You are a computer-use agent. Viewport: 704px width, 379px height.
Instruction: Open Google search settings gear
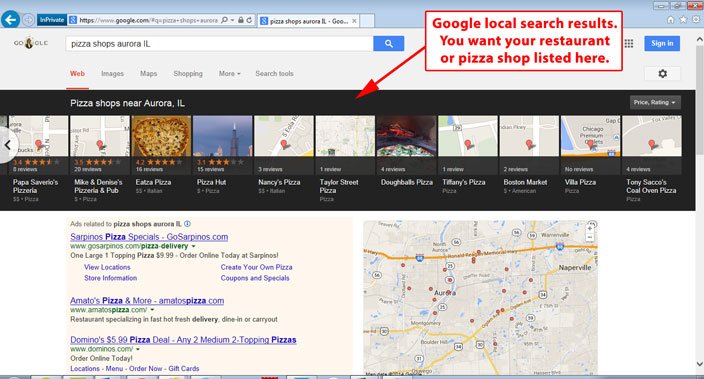click(663, 74)
